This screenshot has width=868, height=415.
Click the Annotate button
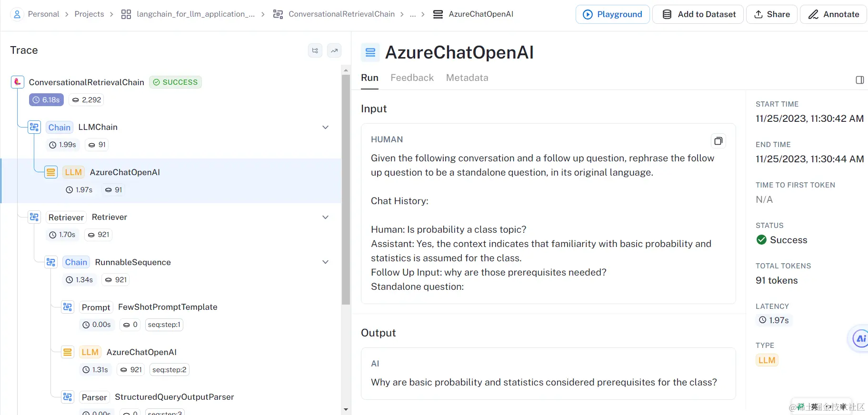(833, 14)
